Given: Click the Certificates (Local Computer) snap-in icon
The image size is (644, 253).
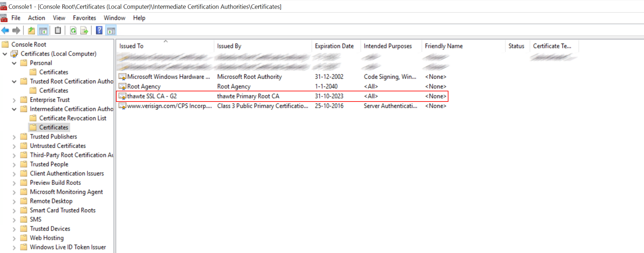Looking at the screenshot, I should [x=15, y=54].
